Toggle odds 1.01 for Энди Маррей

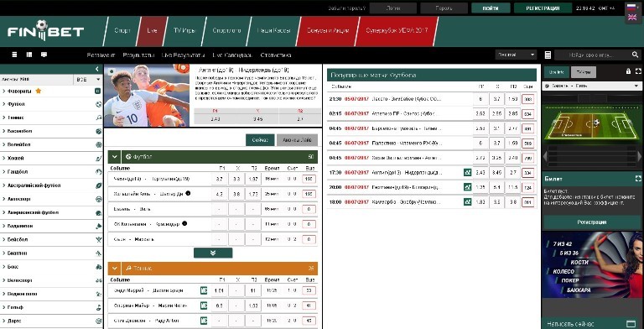click(220, 290)
